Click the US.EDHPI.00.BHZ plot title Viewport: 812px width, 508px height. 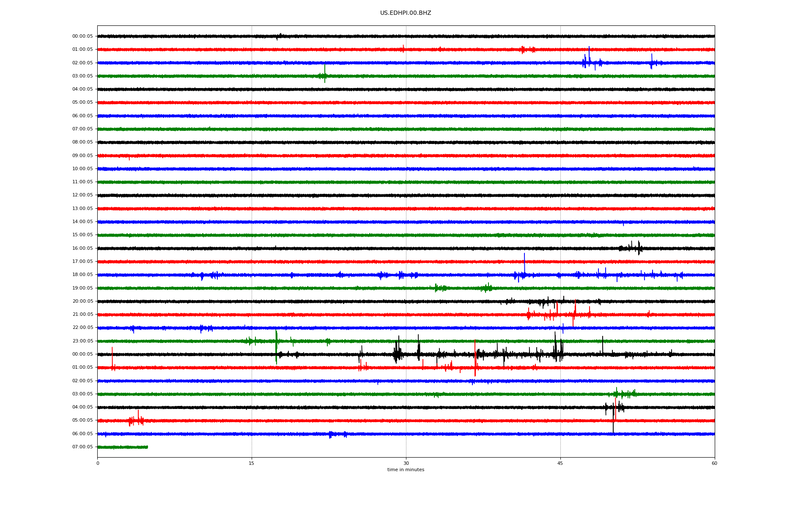pyautogui.click(x=405, y=13)
